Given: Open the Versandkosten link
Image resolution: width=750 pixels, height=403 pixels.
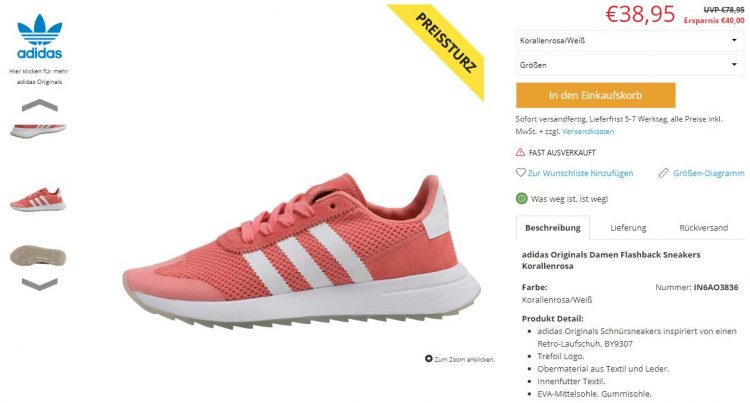Looking at the screenshot, I should point(588,131).
